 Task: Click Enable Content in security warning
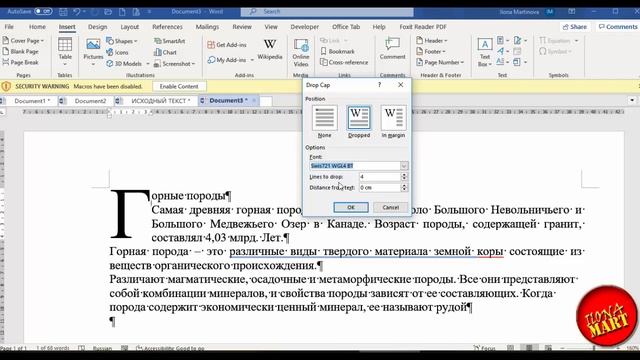(179, 86)
